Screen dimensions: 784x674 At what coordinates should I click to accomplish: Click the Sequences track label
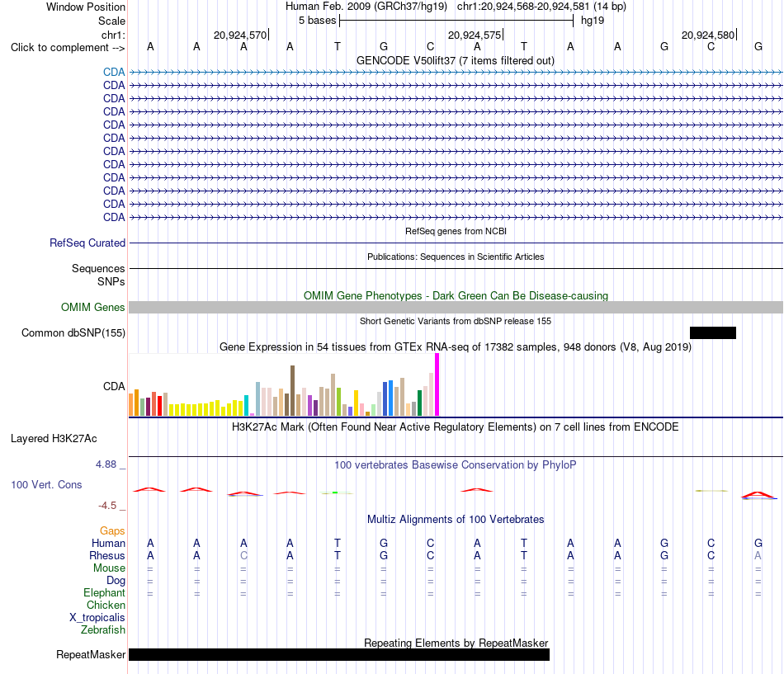click(98, 268)
